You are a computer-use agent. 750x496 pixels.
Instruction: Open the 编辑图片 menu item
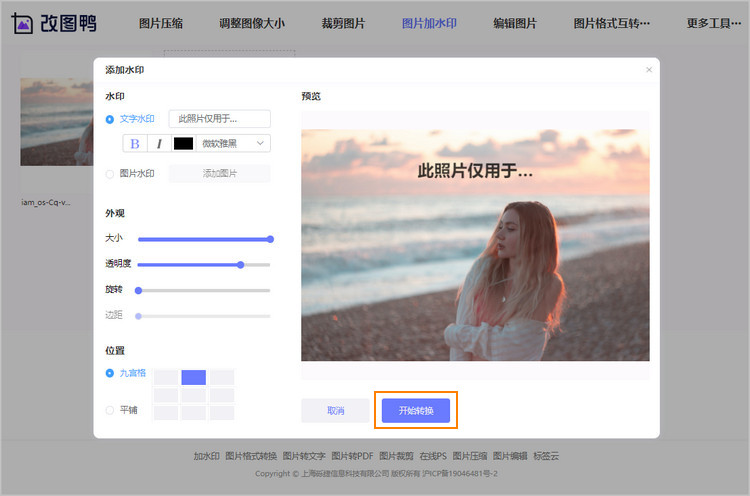[x=515, y=23]
